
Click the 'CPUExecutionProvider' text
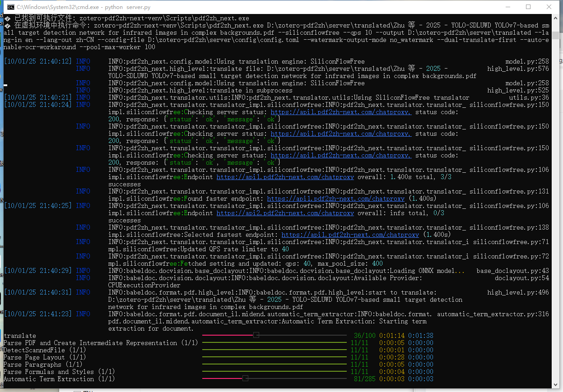144,285
